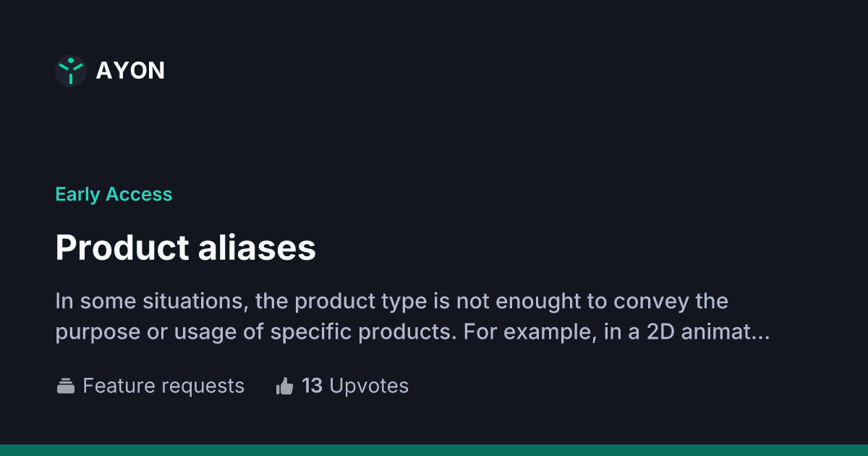Click '2D animat...' text in description
The width and height of the screenshot is (868, 456).
[709, 332]
